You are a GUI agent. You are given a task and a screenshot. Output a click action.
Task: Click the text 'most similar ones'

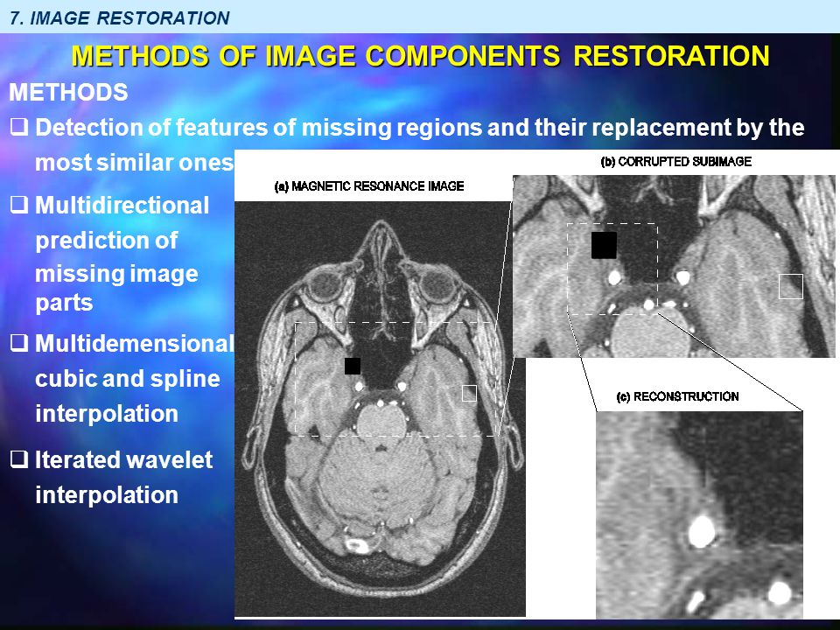tap(135, 163)
